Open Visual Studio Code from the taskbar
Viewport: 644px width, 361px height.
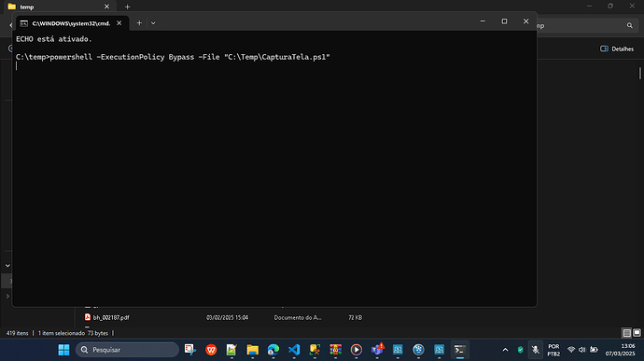(294, 350)
